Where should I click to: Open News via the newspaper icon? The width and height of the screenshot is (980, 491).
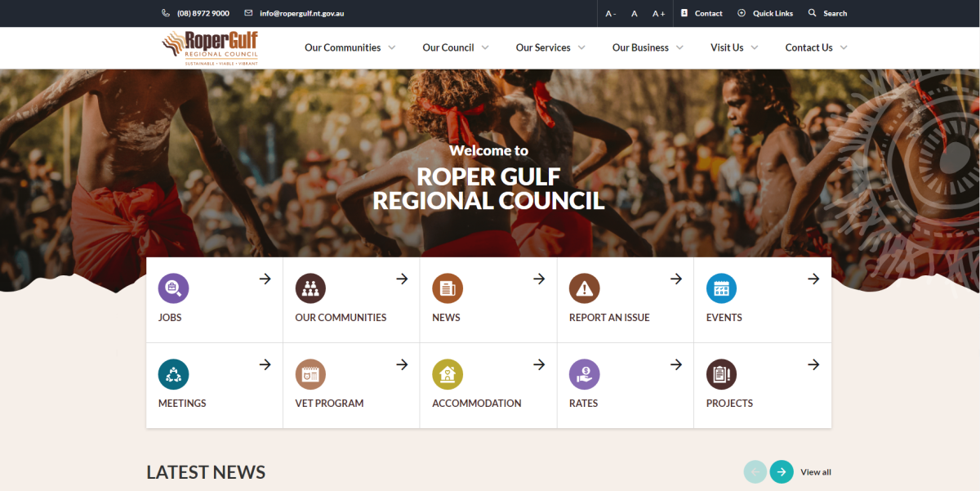coord(448,288)
